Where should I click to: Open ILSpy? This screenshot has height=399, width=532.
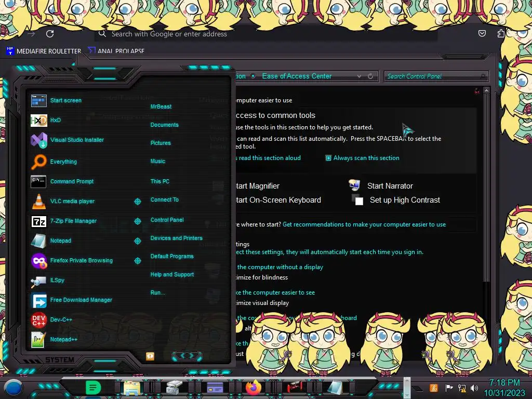point(47,280)
